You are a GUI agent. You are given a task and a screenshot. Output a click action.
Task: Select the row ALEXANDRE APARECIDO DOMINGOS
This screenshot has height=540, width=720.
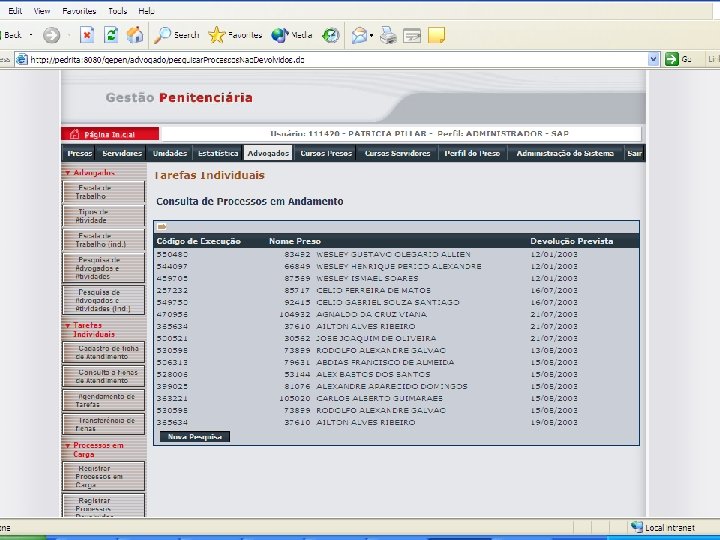coord(396,387)
